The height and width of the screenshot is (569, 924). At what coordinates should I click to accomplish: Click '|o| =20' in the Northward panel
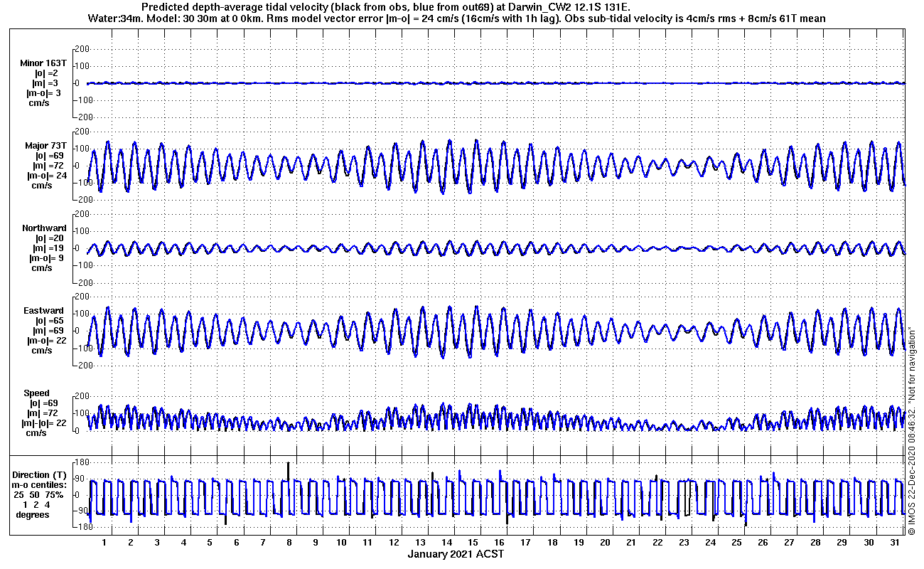pyautogui.click(x=50, y=238)
